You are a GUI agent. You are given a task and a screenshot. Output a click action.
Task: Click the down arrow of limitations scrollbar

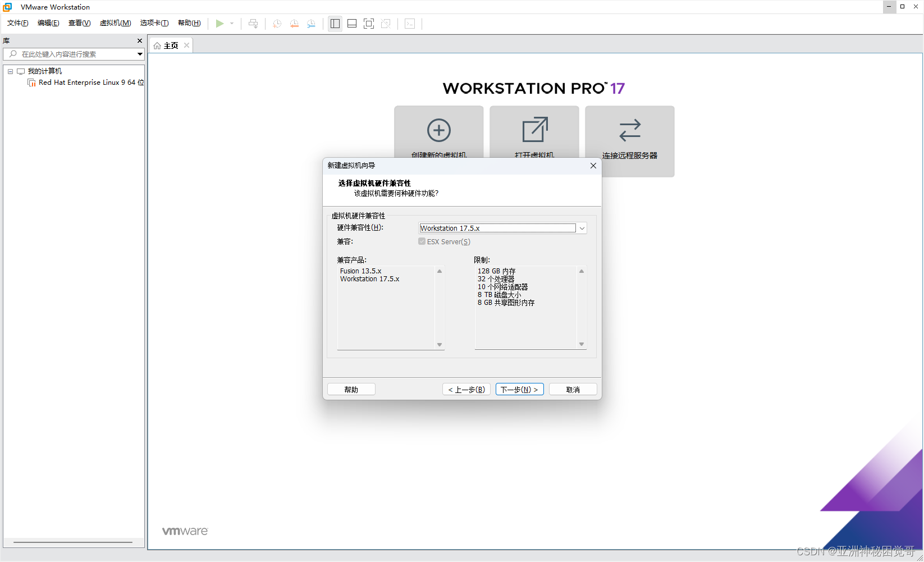click(x=582, y=344)
